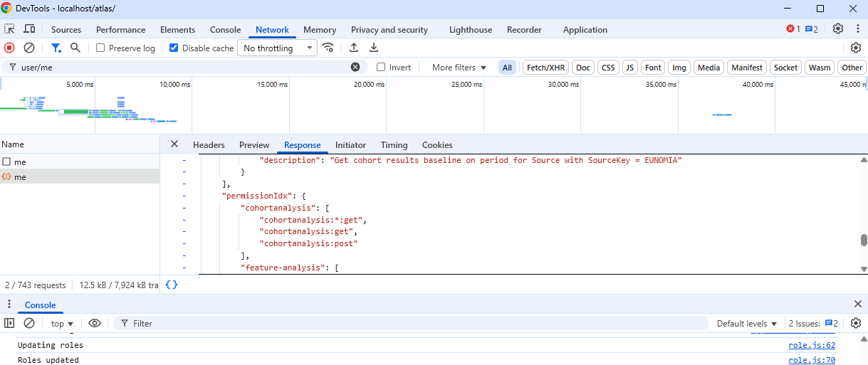Click the inspect element picker icon
This screenshot has width=868, height=365.
pos(9,29)
